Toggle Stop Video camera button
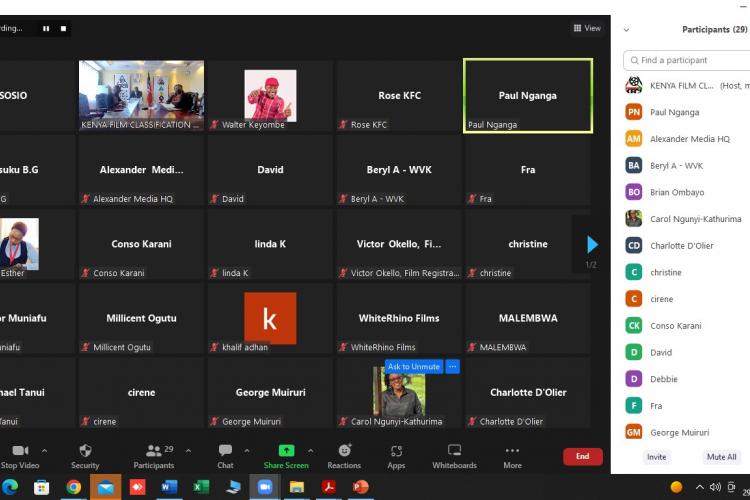 tap(20, 451)
